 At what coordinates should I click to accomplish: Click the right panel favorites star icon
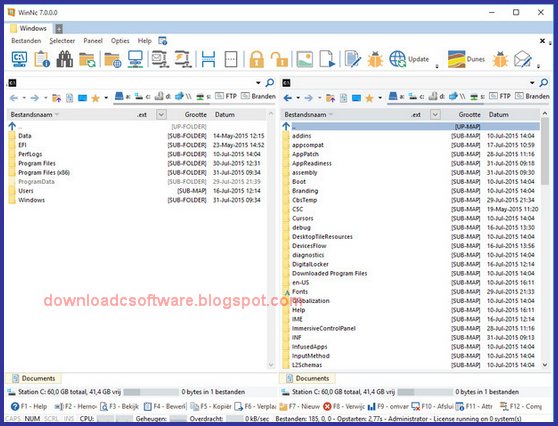coord(369,98)
